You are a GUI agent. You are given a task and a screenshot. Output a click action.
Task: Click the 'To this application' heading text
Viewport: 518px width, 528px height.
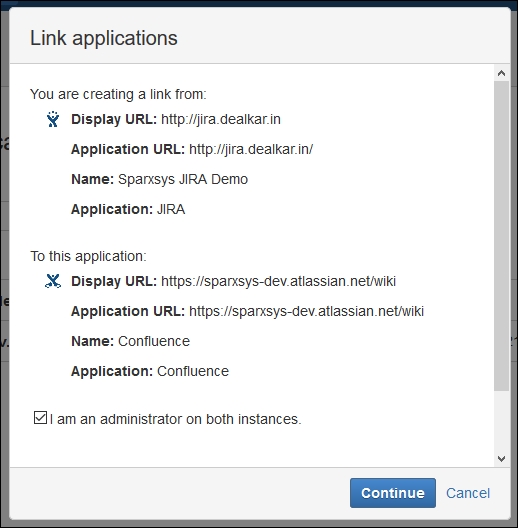point(89,256)
